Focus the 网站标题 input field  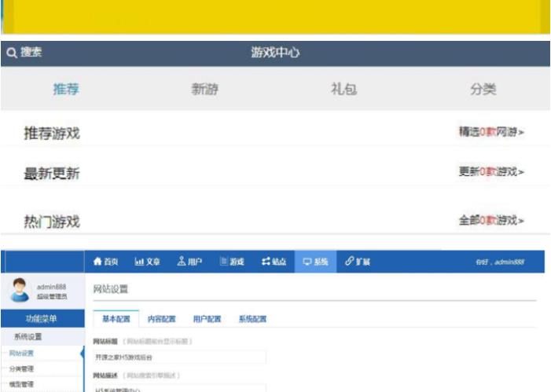click(179, 357)
